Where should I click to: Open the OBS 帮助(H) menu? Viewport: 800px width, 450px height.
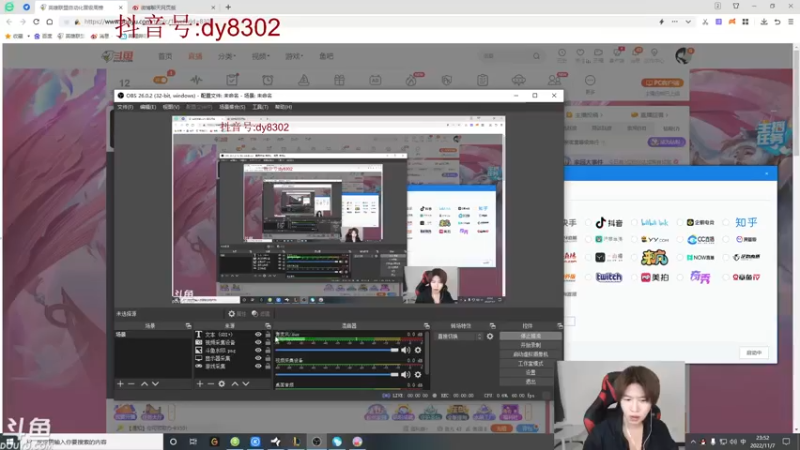tap(283, 107)
